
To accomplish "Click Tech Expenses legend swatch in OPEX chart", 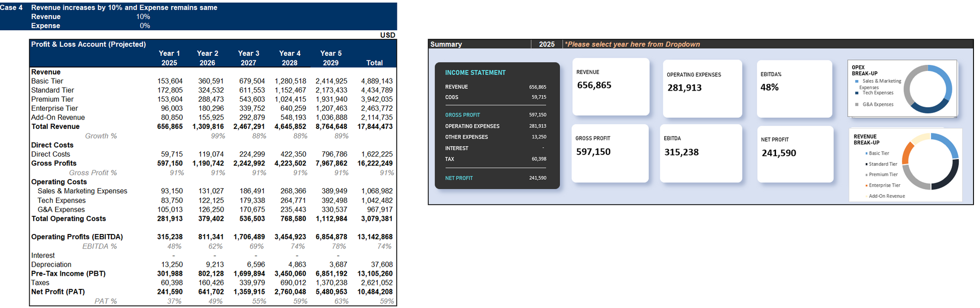I will pos(857,93).
